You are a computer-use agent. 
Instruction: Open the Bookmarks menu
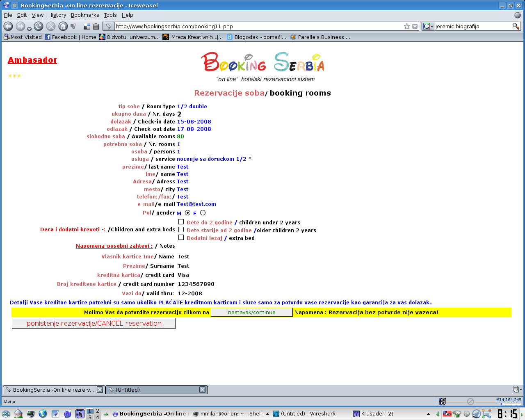[x=85, y=15]
